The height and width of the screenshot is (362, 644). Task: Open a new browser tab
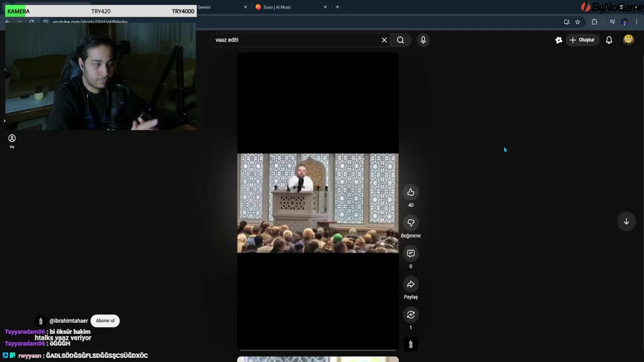[x=337, y=7]
